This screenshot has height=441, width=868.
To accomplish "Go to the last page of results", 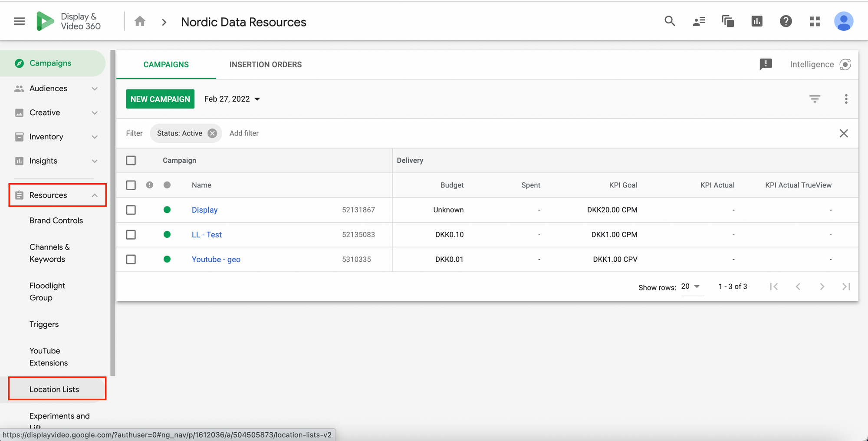I will click(846, 286).
